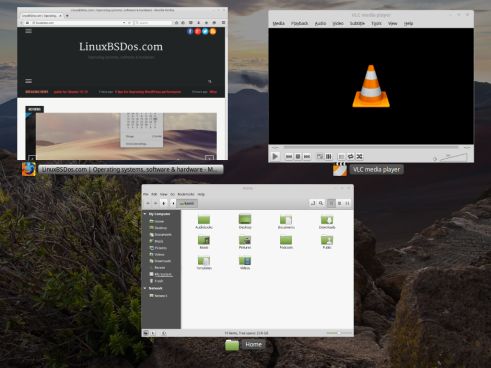Image resolution: width=491 pixels, height=368 pixels.
Task: Toggle location entry button in file manager
Action: (313, 203)
